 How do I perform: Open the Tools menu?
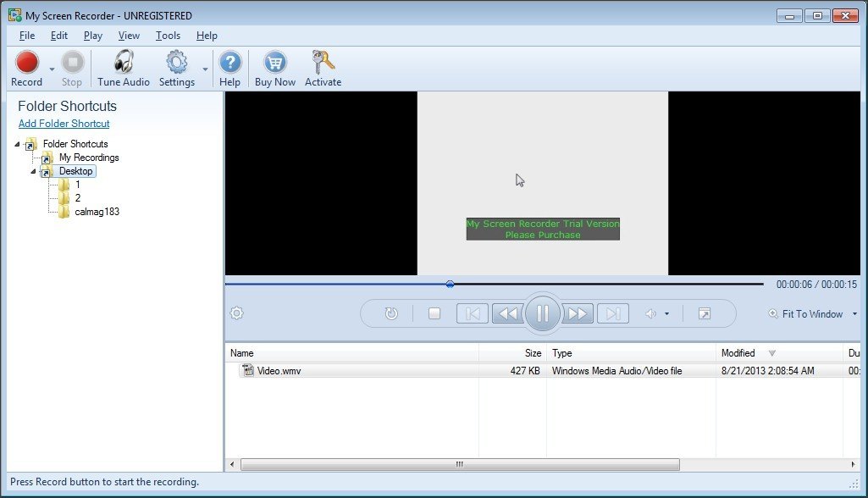[x=167, y=36]
